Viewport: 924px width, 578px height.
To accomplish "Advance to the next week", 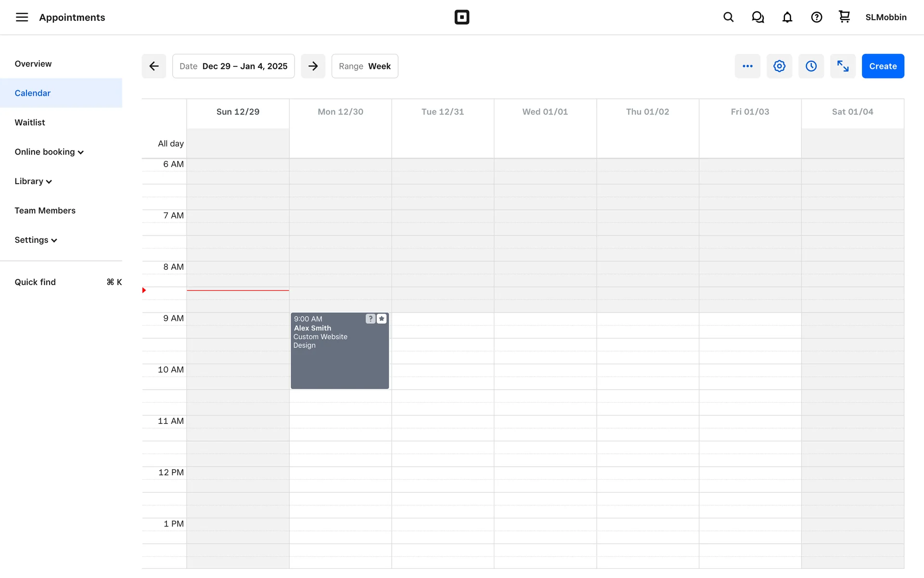I will click(x=313, y=66).
